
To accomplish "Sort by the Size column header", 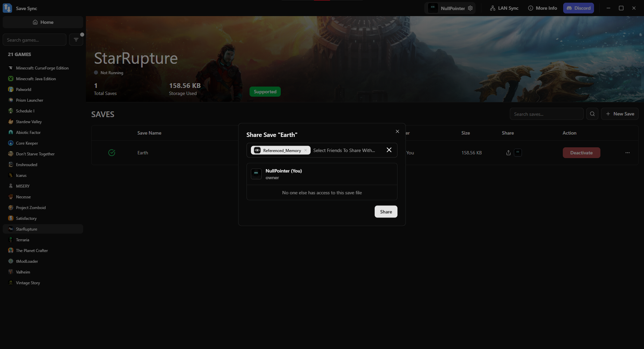I will click(x=466, y=133).
